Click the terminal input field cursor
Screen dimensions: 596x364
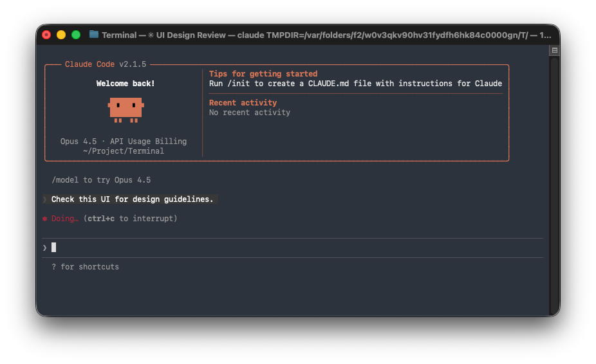pyautogui.click(x=54, y=248)
